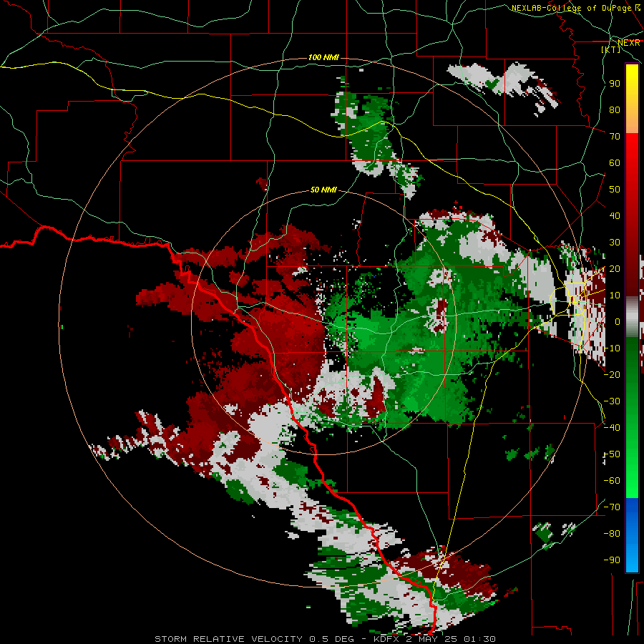The height and width of the screenshot is (644, 644).
Task: Click the 90 value on the velocity scale
Action: (x=615, y=84)
